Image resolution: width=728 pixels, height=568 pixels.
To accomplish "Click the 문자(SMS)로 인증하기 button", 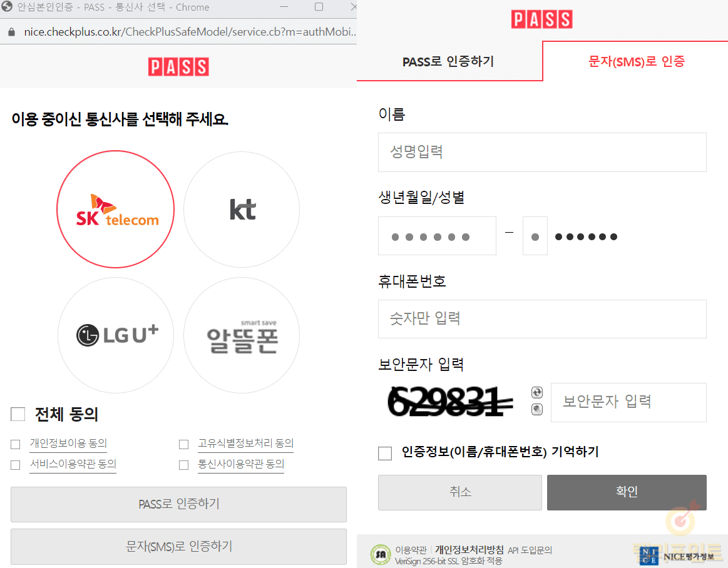I will [178, 546].
